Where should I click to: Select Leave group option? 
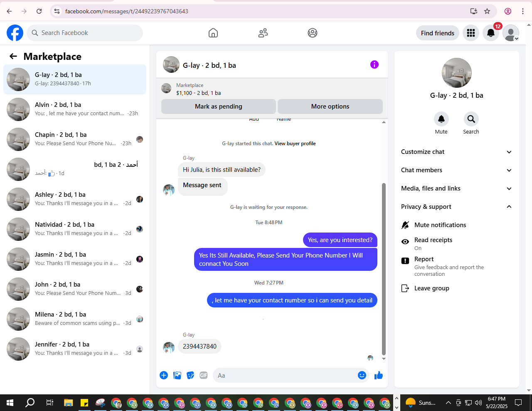pos(456,288)
